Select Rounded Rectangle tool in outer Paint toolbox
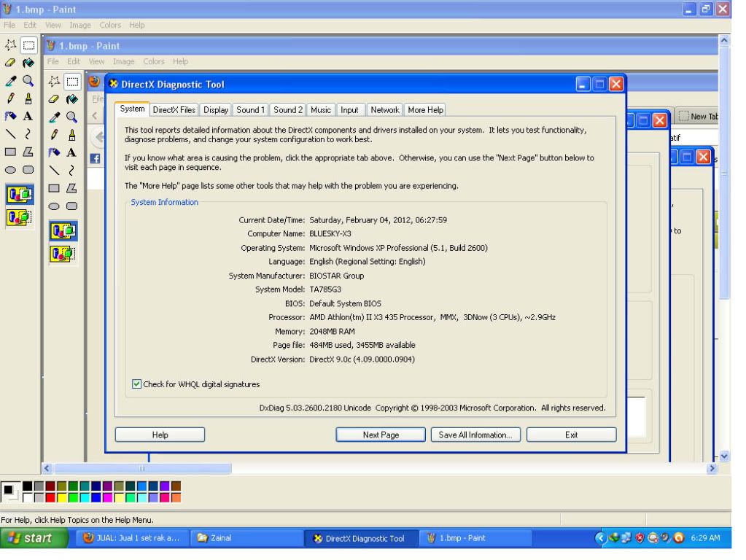746x560 pixels. coord(28,170)
